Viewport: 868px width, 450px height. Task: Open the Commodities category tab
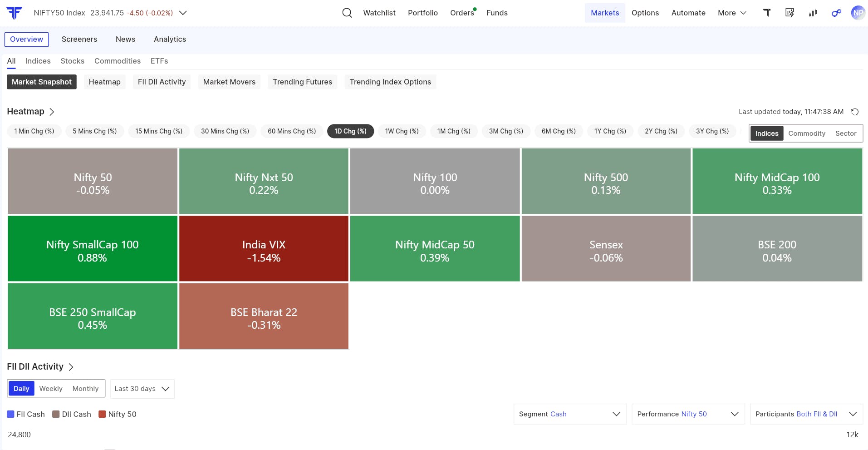click(x=118, y=61)
